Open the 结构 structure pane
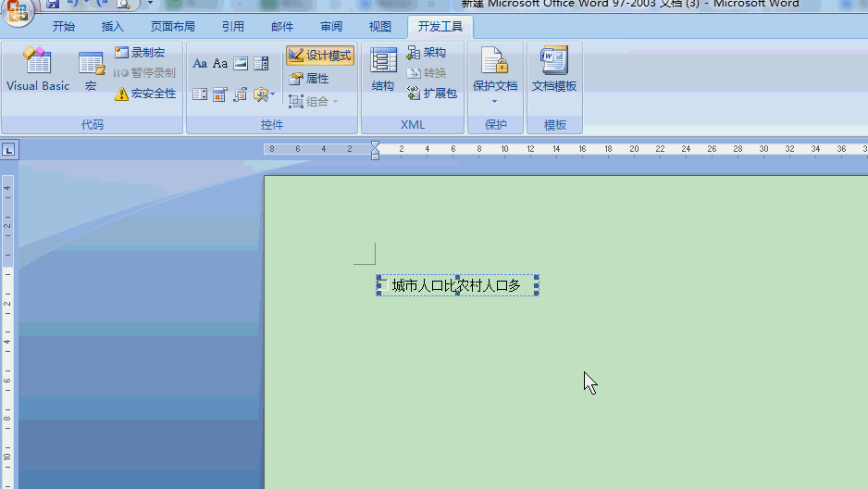Image resolution: width=868 pixels, height=489 pixels. 383,69
